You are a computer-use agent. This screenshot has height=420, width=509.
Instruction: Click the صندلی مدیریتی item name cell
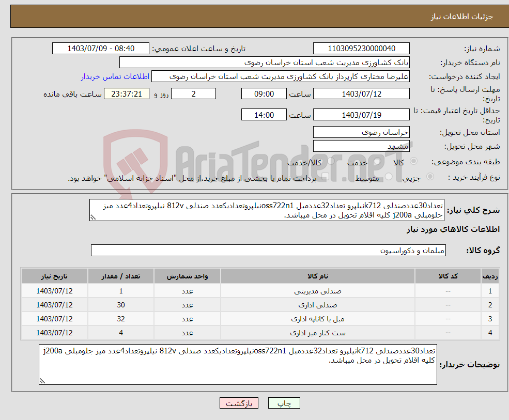(x=317, y=291)
